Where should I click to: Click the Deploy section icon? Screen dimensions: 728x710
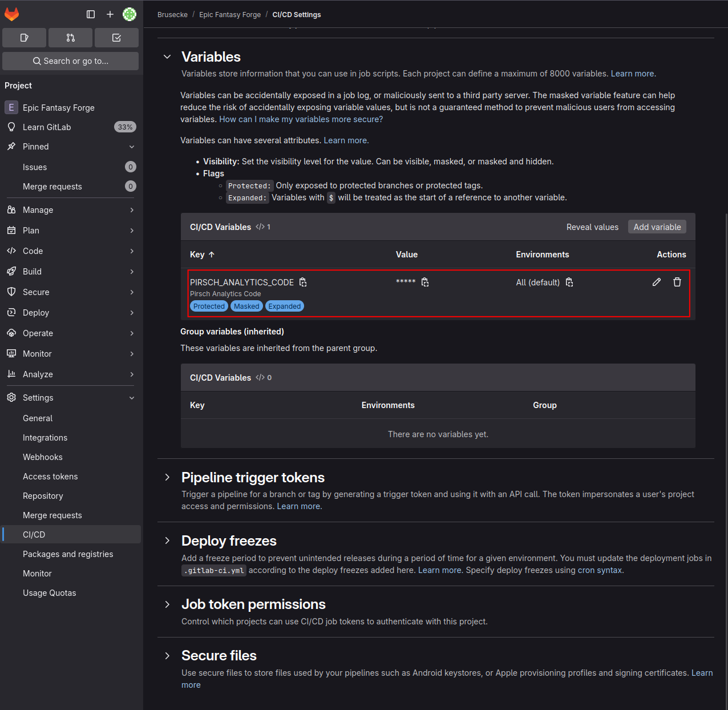[11, 313]
